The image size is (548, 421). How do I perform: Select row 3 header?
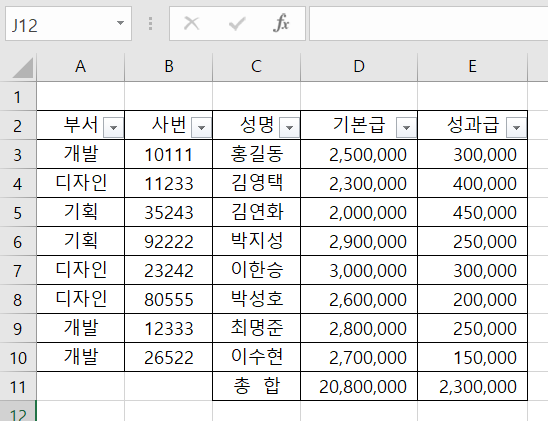click(x=18, y=154)
